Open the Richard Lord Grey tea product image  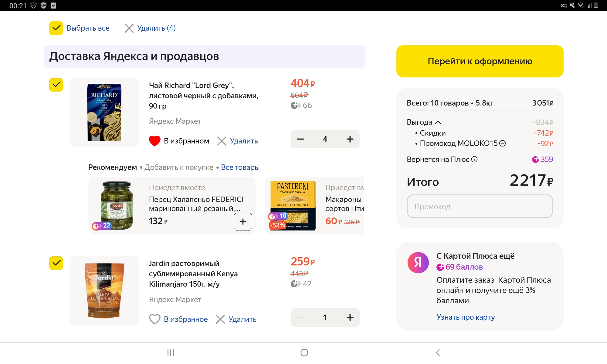104,112
